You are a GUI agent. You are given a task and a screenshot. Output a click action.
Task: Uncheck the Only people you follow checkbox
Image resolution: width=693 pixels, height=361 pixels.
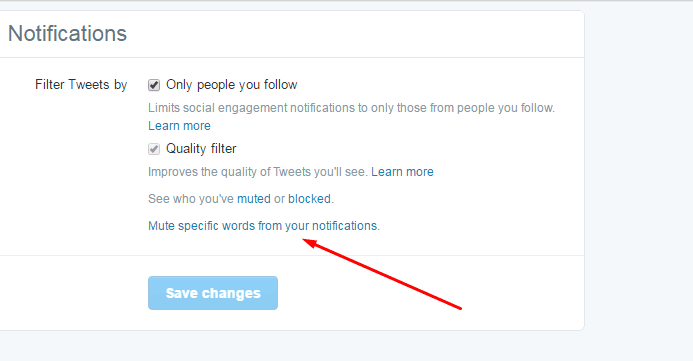tap(154, 85)
